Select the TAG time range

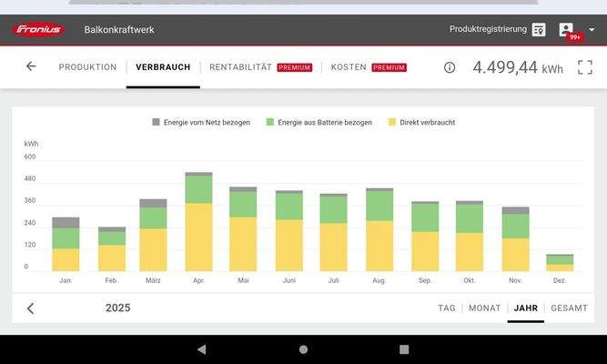[447, 308]
